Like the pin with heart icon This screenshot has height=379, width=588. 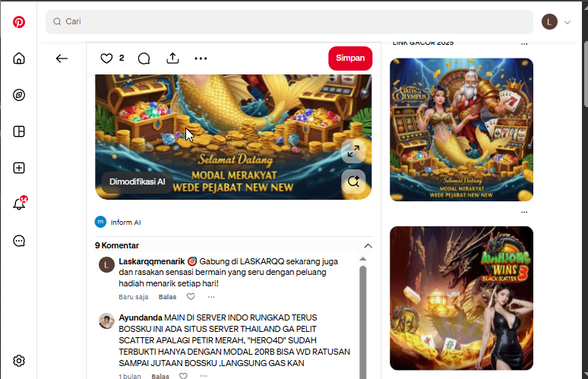(x=106, y=58)
